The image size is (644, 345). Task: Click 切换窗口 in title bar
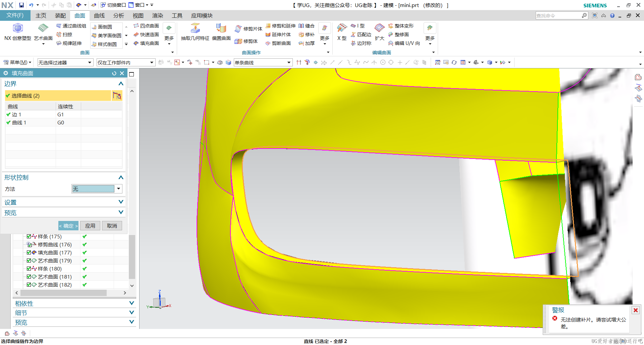[x=113, y=5]
